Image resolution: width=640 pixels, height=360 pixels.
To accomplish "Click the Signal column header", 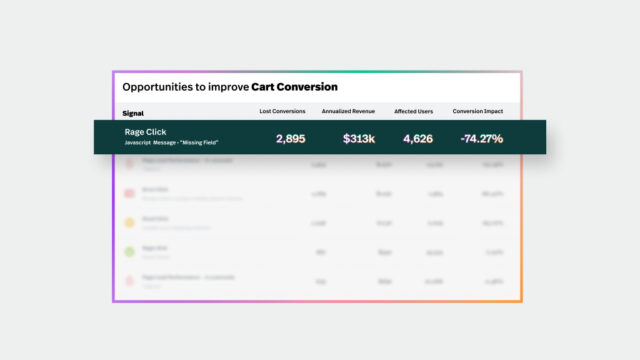I will (133, 113).
